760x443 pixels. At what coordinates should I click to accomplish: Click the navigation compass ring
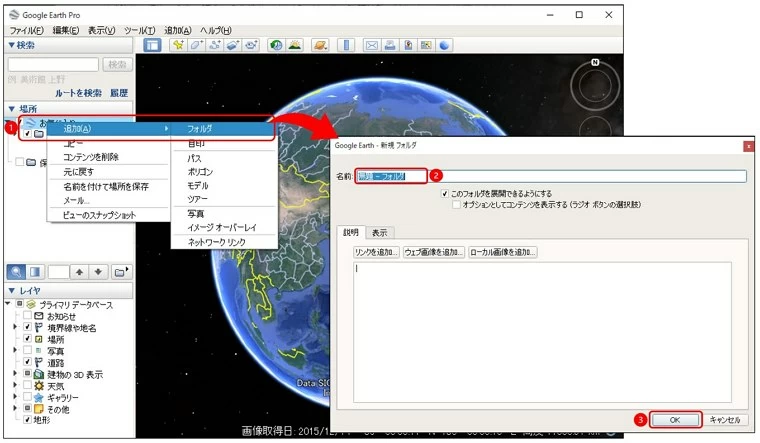coord(595,86)
